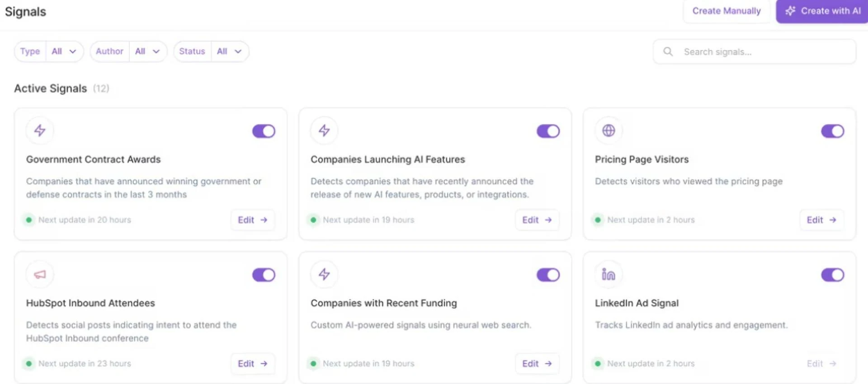Open the Status filter dropdown
This screenshot has width=868, height=384.
point(229,52)
